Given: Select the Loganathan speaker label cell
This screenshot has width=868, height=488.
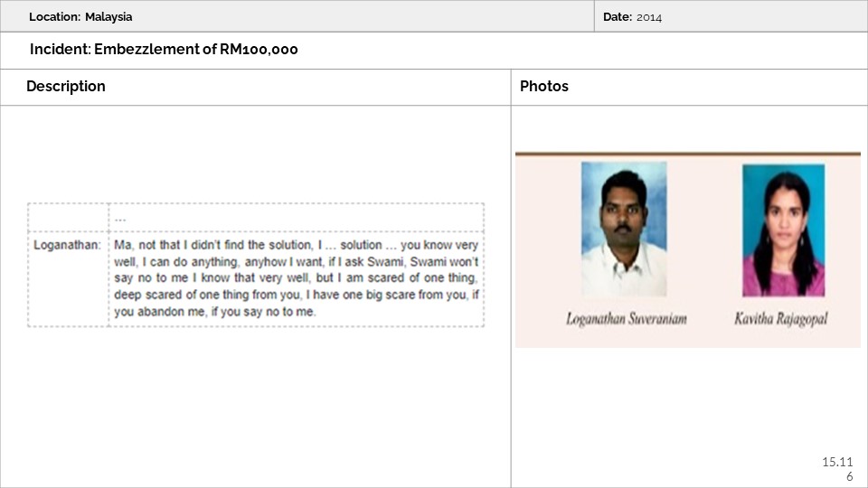Looking at the screenshot, I should click(67, 245).
